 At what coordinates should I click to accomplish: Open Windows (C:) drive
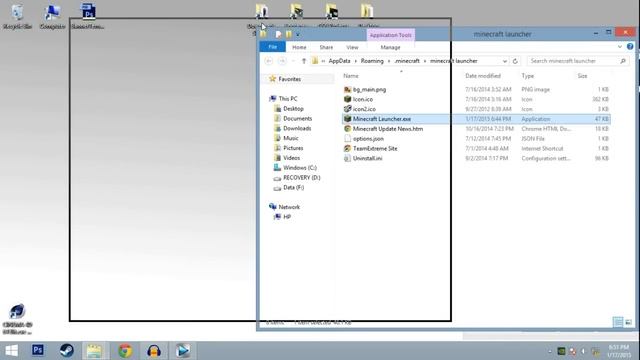point(300,168)
